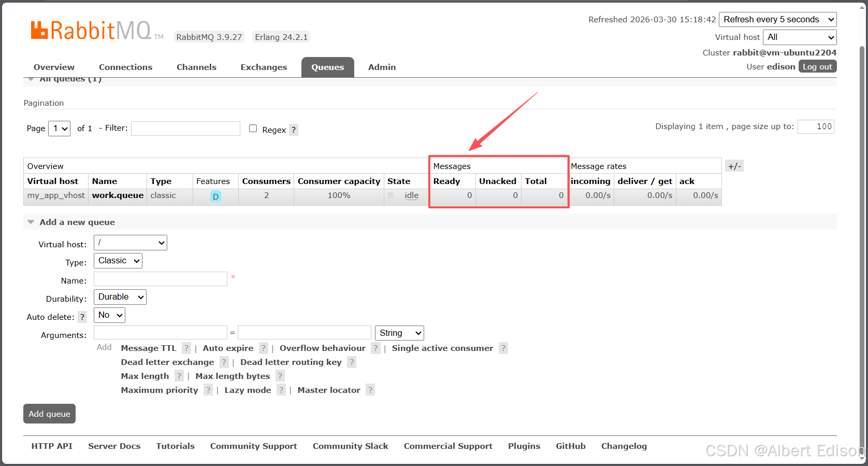
Task: Open the Changelog footer link
Action: coord(624,446)
